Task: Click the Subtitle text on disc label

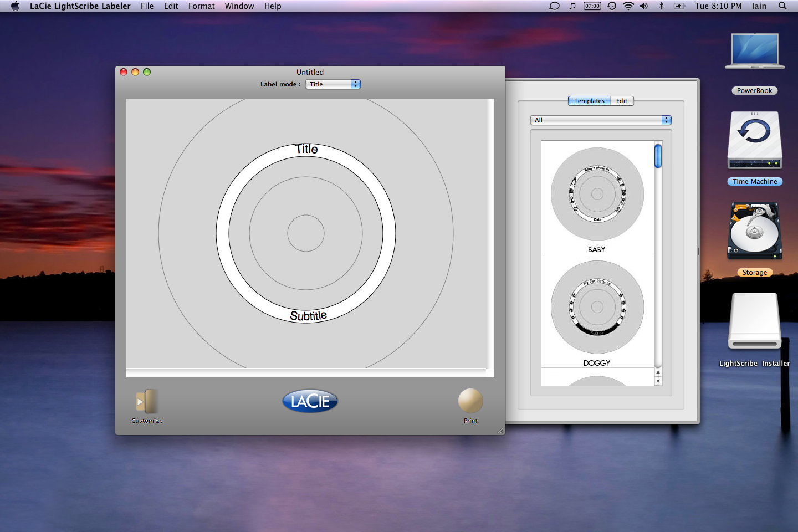Action: pyautogui.click(x=309, y=316)
